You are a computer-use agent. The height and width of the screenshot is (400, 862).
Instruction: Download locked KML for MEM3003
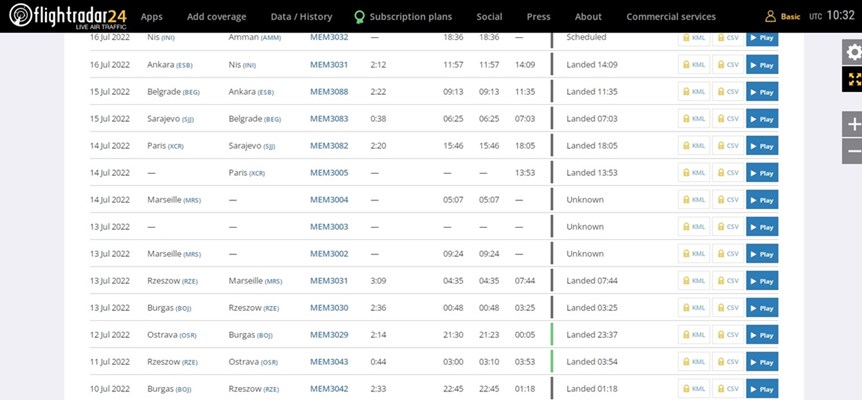(x=694, y=226)
